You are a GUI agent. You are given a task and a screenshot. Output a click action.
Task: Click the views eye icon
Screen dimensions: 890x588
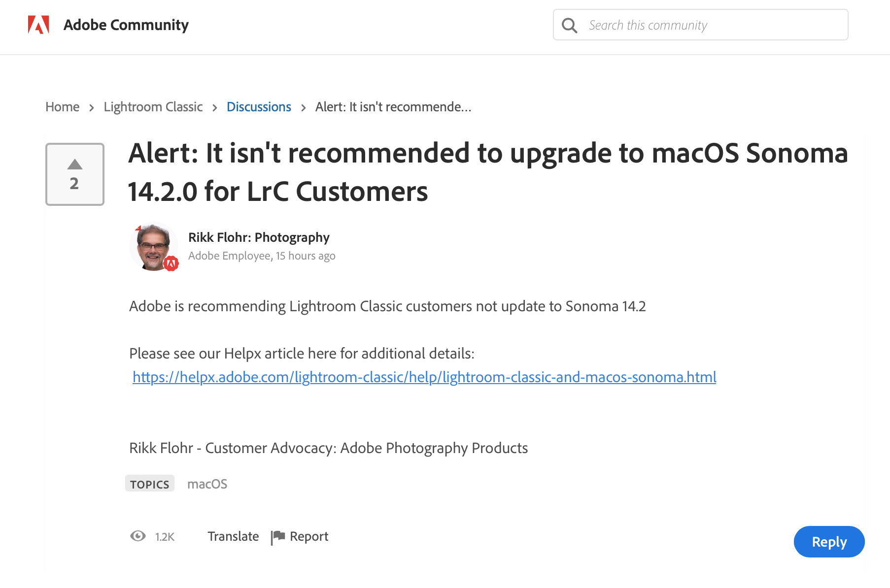pyautogui.click(x=138, y=536)
